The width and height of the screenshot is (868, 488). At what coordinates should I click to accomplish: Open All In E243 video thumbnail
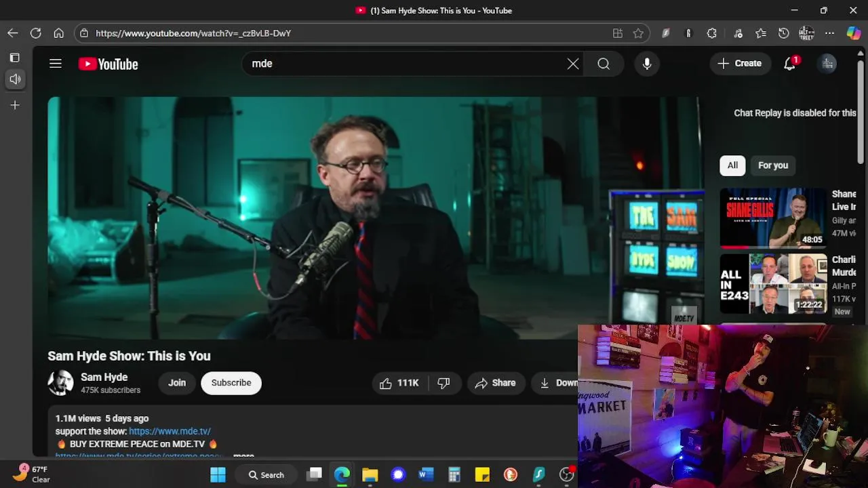tap(773, 283)
